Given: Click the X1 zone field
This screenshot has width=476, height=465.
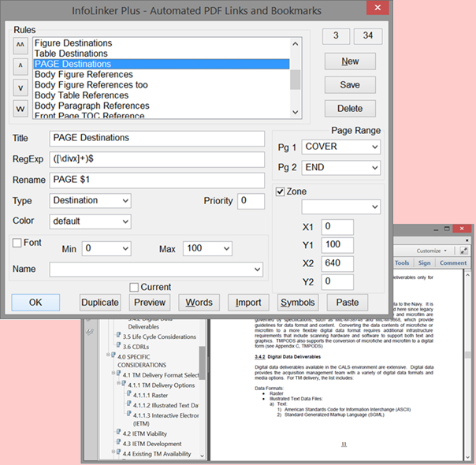Looking at the screenshot, I should pyautogui.click(x=337, y=227).
